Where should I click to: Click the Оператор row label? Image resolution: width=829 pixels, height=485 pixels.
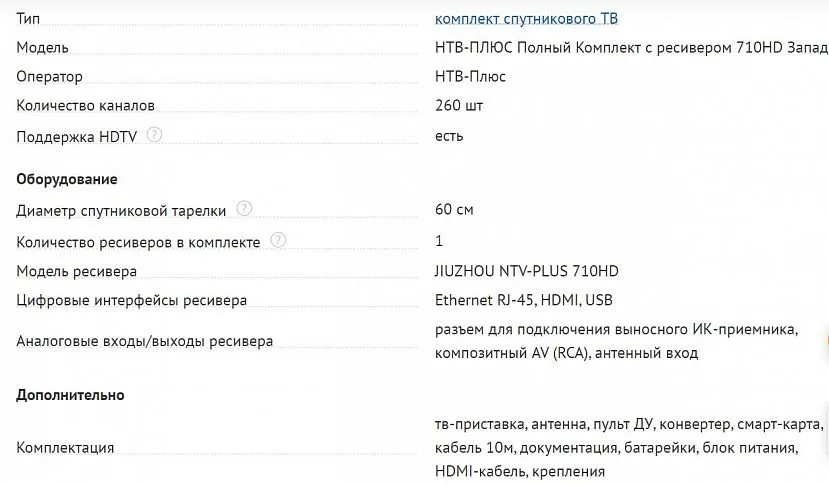click(x=50, y=77)
